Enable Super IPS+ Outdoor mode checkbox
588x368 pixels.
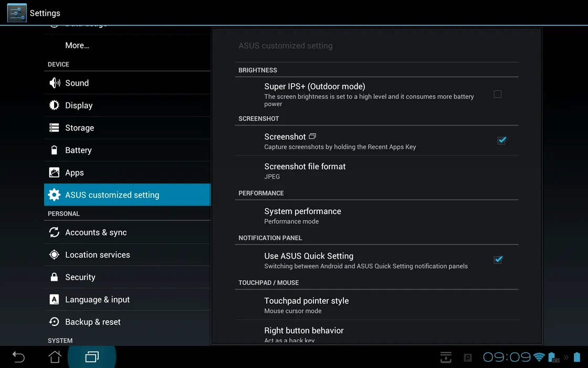tap(497, 94)
